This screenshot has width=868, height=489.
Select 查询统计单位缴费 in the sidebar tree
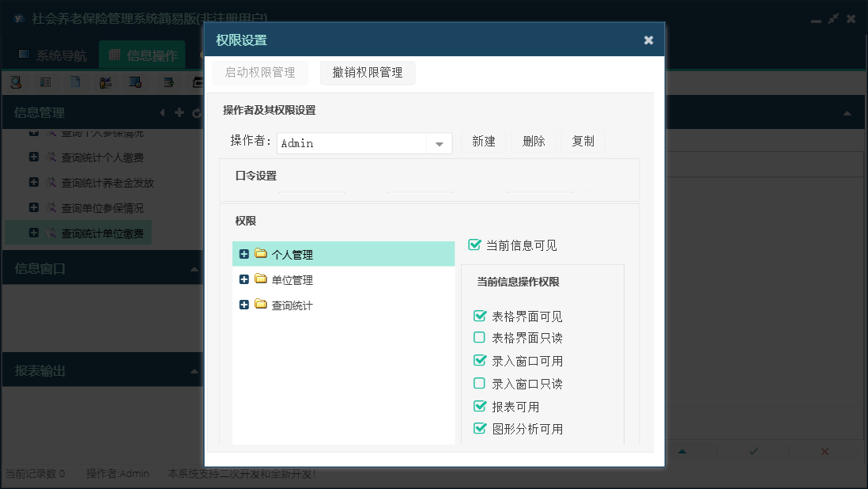pyautogui.click(x=102, y=233)
